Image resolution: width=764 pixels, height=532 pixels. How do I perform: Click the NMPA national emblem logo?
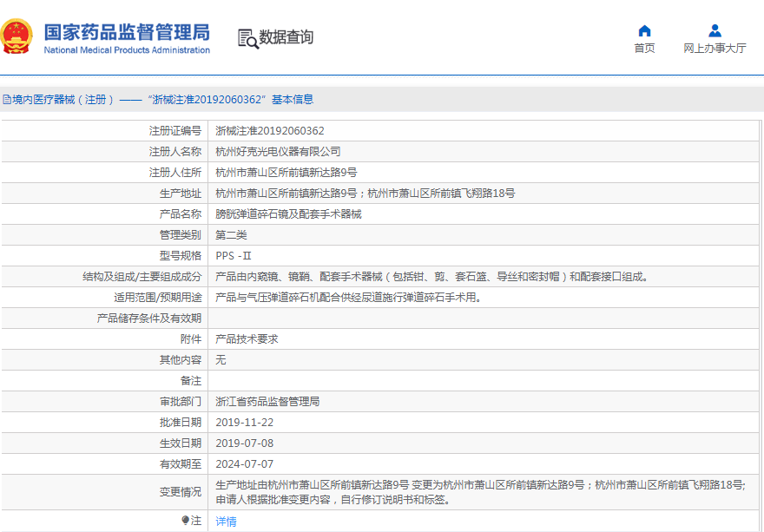[18, 37]
